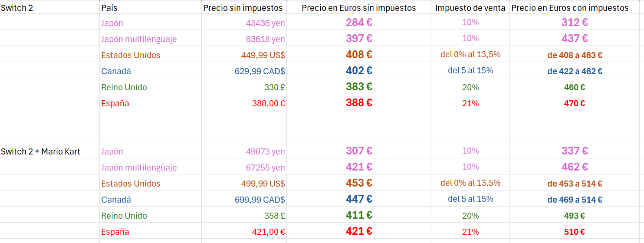Click the 'País' header cell

(x=109, y=8)
